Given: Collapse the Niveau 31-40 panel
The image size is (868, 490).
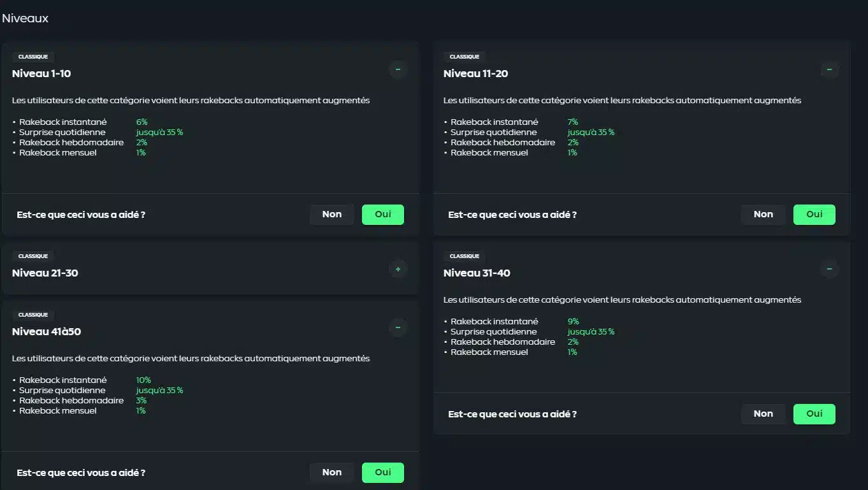Looking at the screenshot, I should (829, 269).
